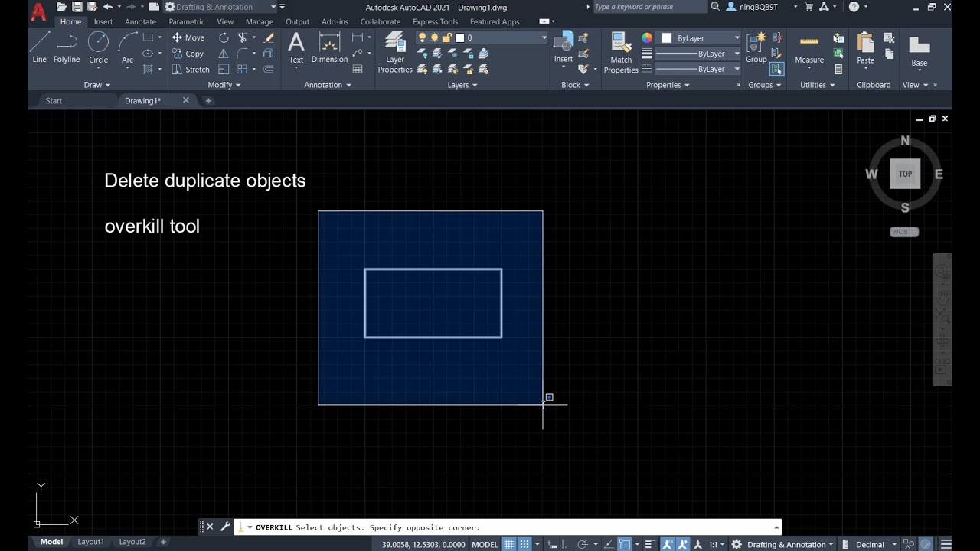The image size is (980, 551).
Task: Expand the Layers panel
Action: (462, 85)
